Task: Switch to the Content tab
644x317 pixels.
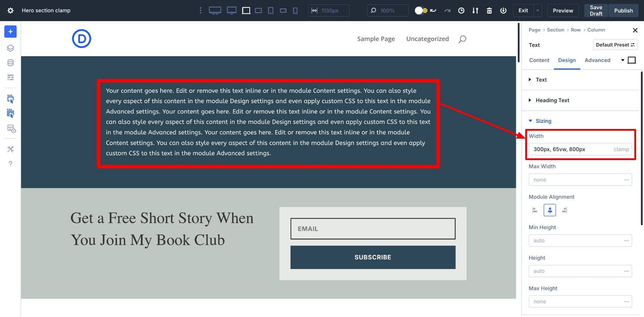Action: pyautogui.click(x=539, y=60)
